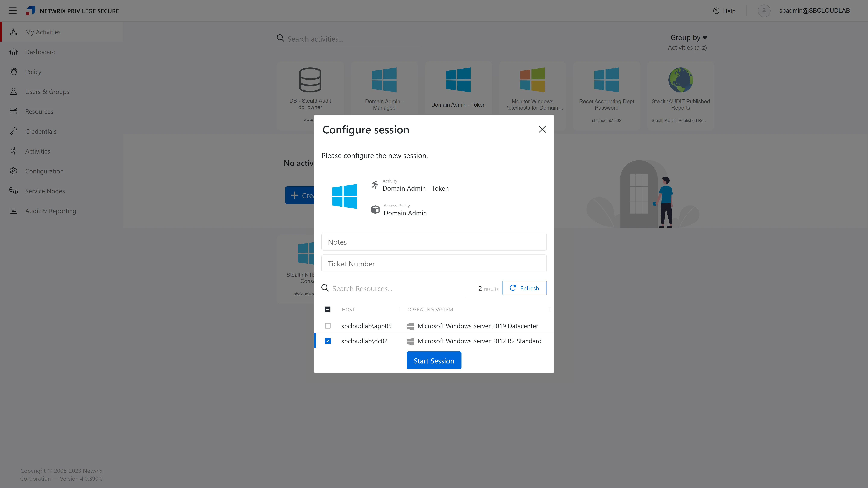Click the sbcloudlab\fs02 card label
The height and width of the screenshot is (488, 868).
pyautogui.click(x=607, y=121)
